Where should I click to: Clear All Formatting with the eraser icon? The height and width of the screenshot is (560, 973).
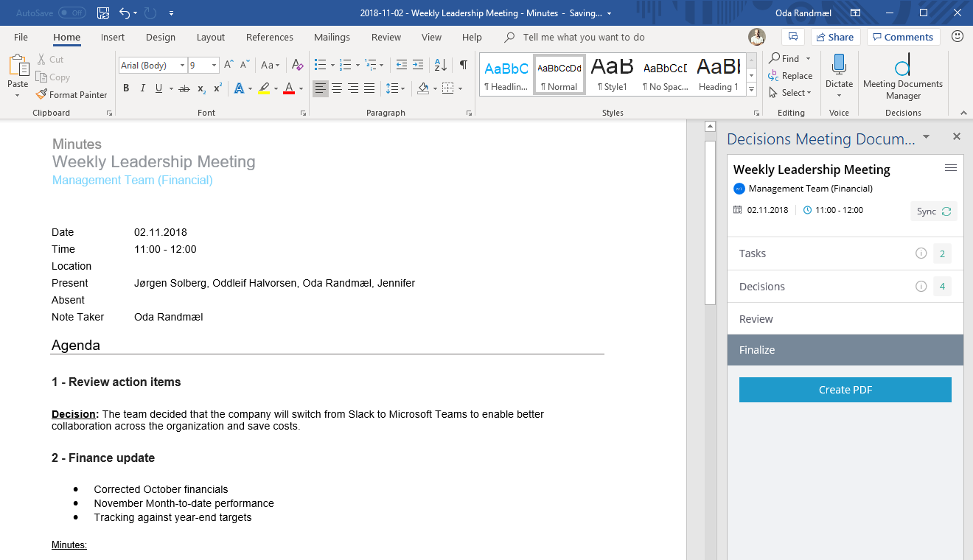tap(297, 65)
